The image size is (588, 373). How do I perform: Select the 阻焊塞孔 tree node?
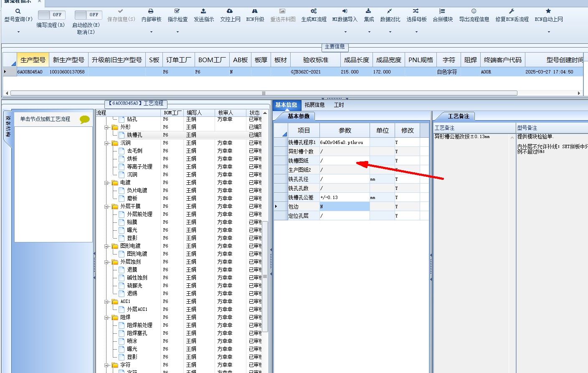(x=137, y=333)
